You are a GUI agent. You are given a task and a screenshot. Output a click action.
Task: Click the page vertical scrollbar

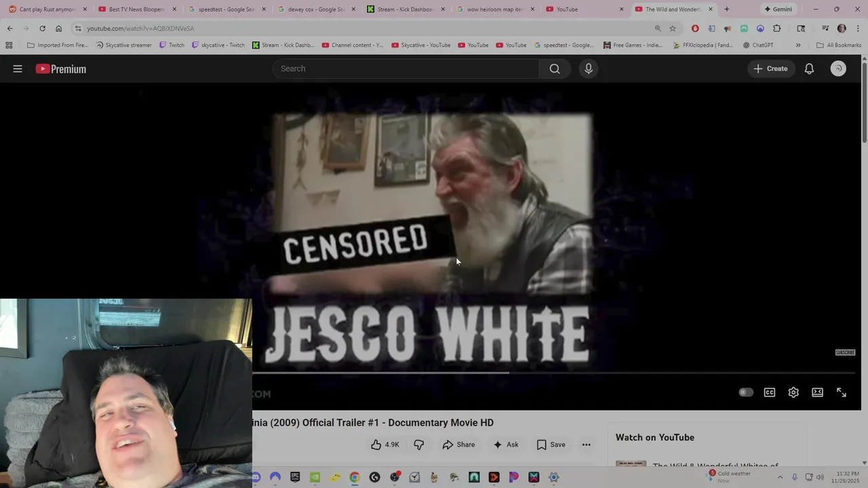864,102
